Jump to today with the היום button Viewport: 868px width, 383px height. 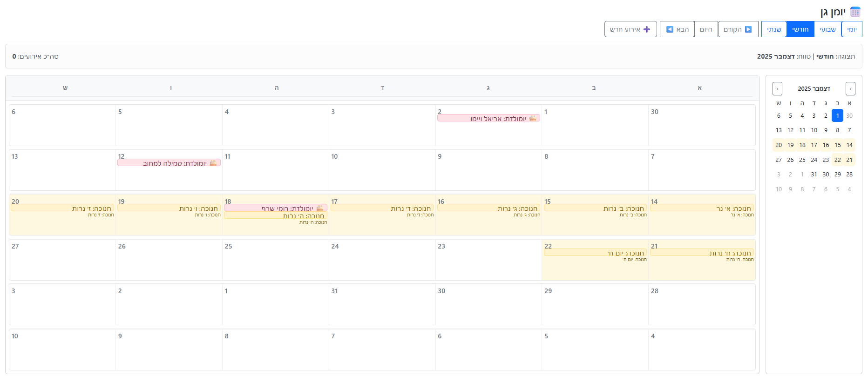706,29
